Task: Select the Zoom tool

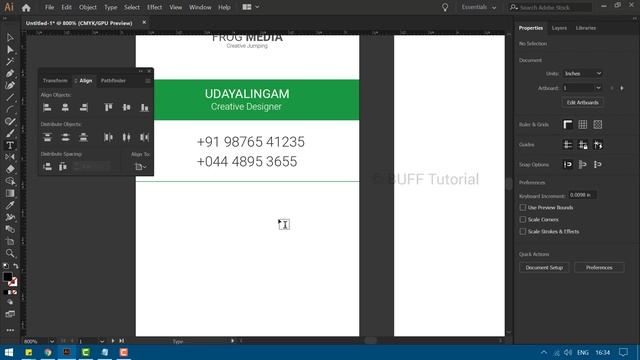Action: (x=10, y=253)
